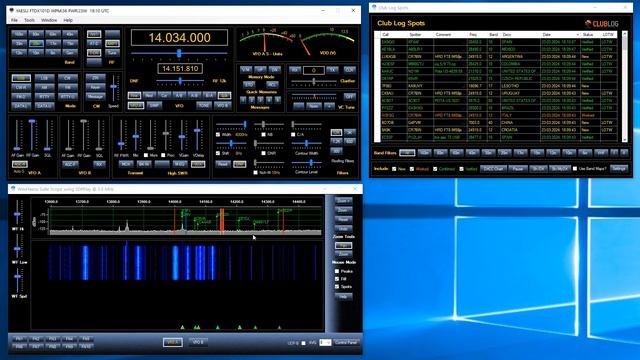Toggle the Proc checkbox
This screenshot has width=640, height=360.
coord(163,156)
